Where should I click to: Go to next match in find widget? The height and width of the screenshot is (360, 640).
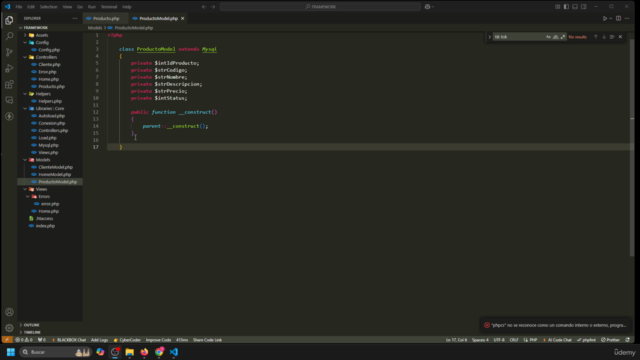coord(604,37)
